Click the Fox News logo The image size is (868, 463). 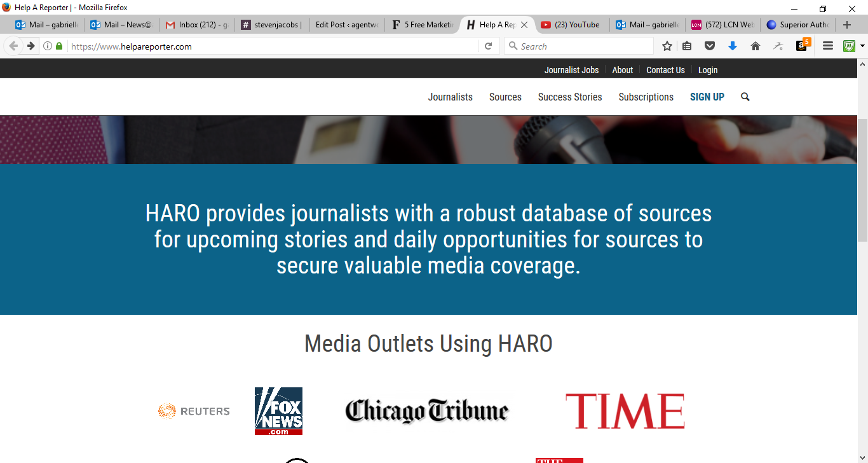(x=278, y=411)
